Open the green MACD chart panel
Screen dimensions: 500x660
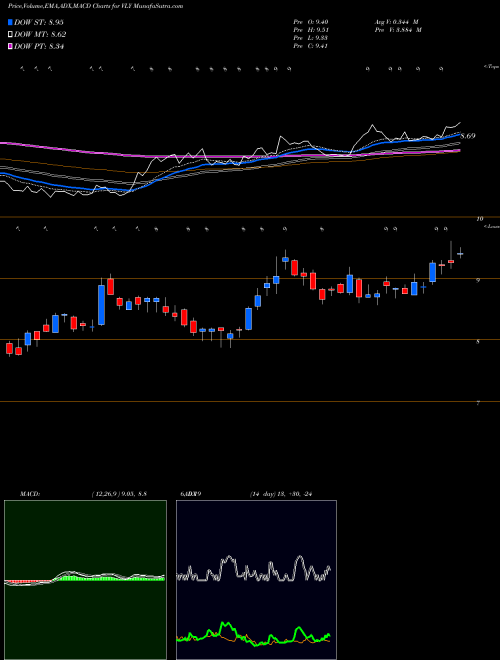85,580
